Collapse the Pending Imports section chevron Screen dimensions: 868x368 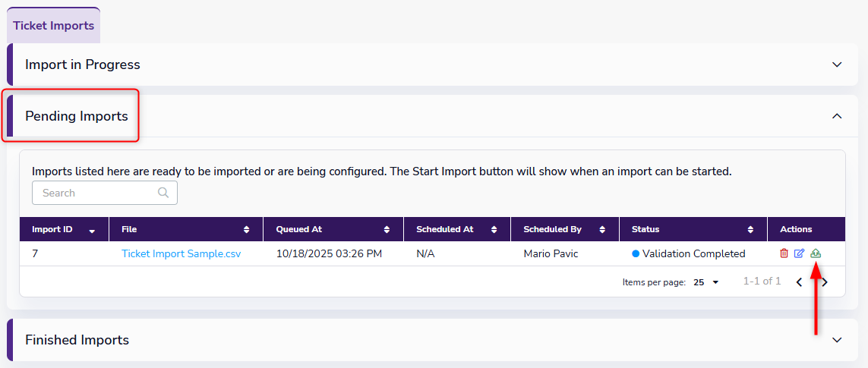point(837,116)
